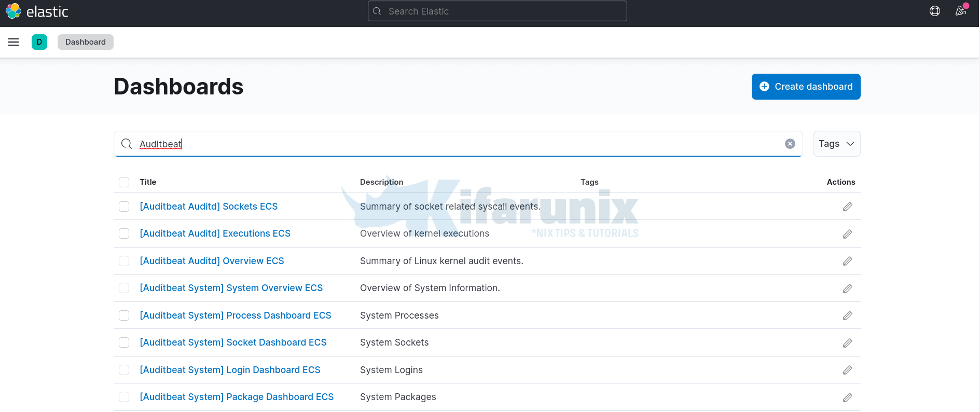Sort by the Title column header
The height and width of the screenshot is (412, 980).
point(148,182)
